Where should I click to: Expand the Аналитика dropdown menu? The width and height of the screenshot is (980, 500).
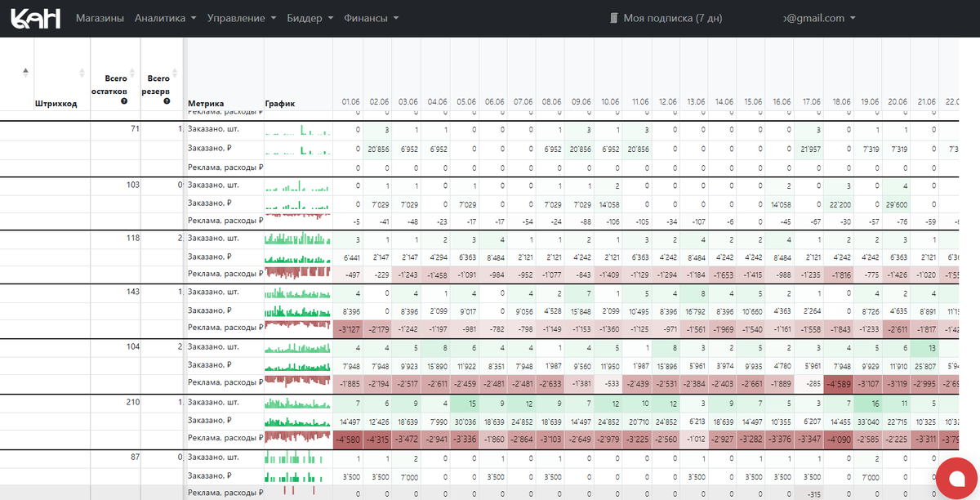[166, 18]
